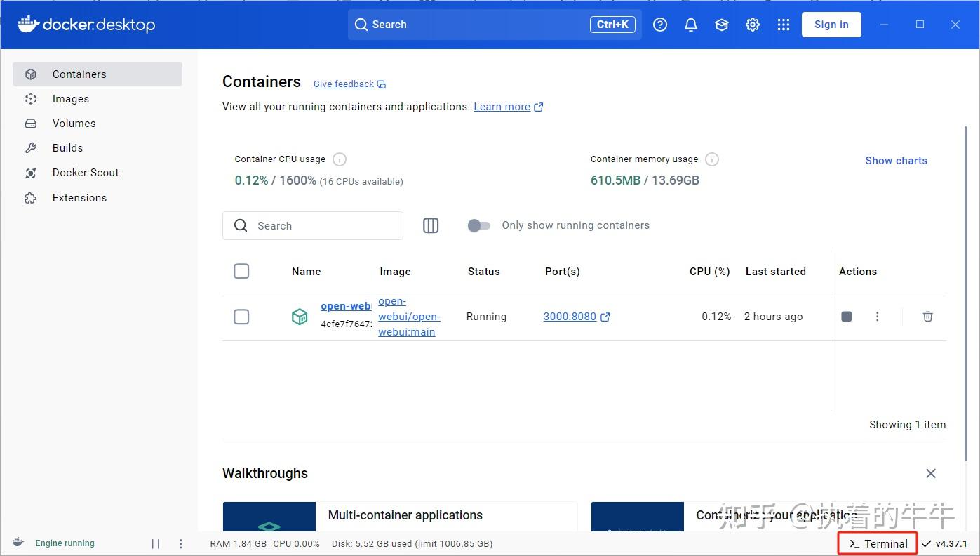Open the 3000:8080 port link

pos(570,316)
